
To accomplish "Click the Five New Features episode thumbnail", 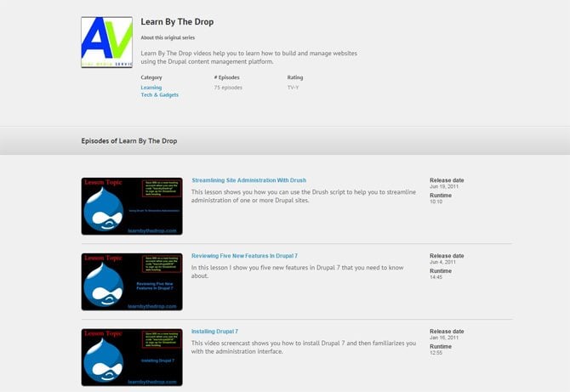I will [132, 281].
